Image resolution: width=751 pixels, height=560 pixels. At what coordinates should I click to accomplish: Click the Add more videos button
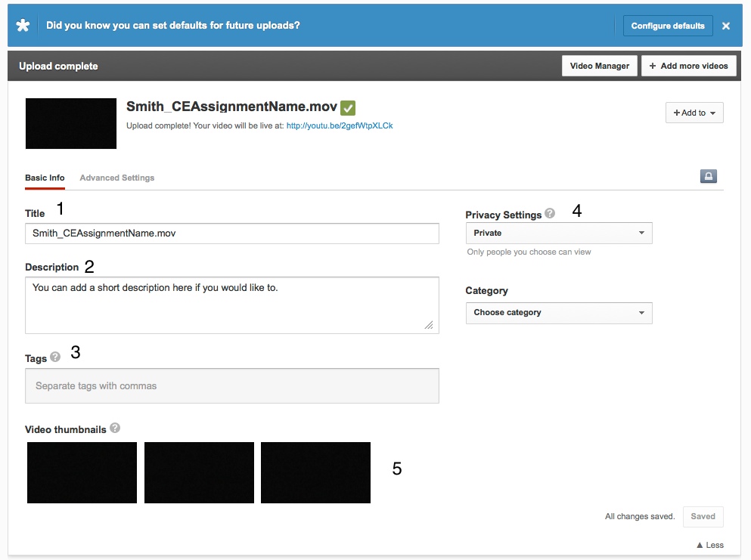[688, 66]
